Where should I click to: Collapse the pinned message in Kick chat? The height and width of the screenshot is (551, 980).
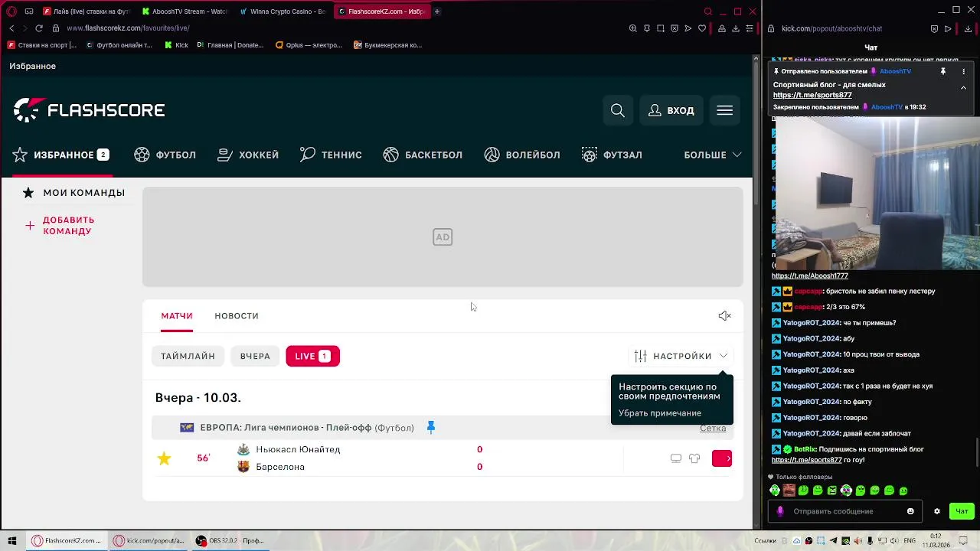(x=963, y=88)
